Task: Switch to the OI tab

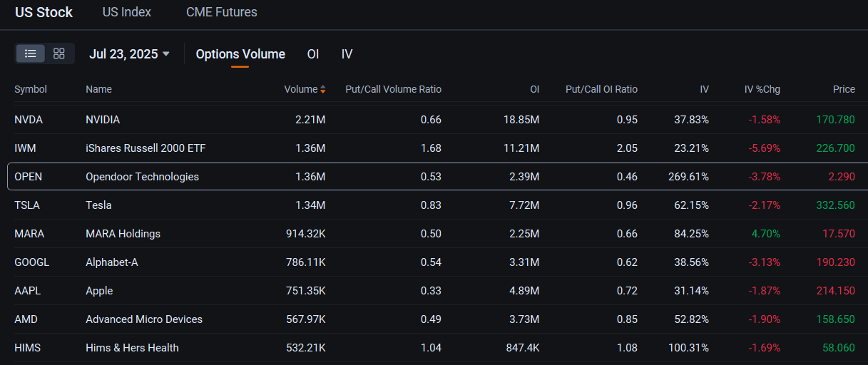Action: click(x=312, y=54)
